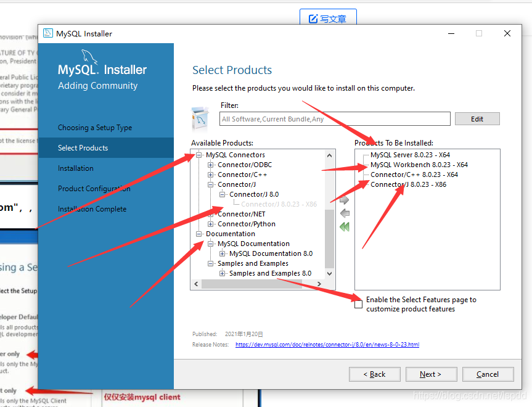Click the Edit filter button
532x407 pixels.
click(477, 119)
